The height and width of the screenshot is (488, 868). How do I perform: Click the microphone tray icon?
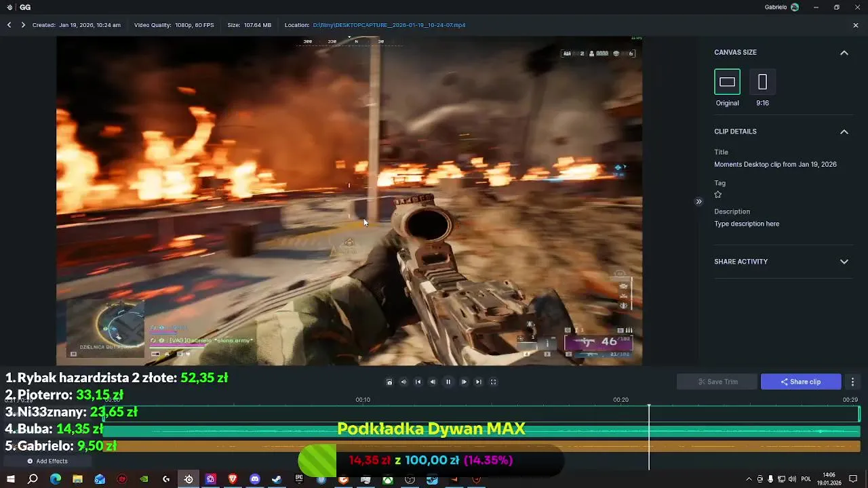click(770, 479)
